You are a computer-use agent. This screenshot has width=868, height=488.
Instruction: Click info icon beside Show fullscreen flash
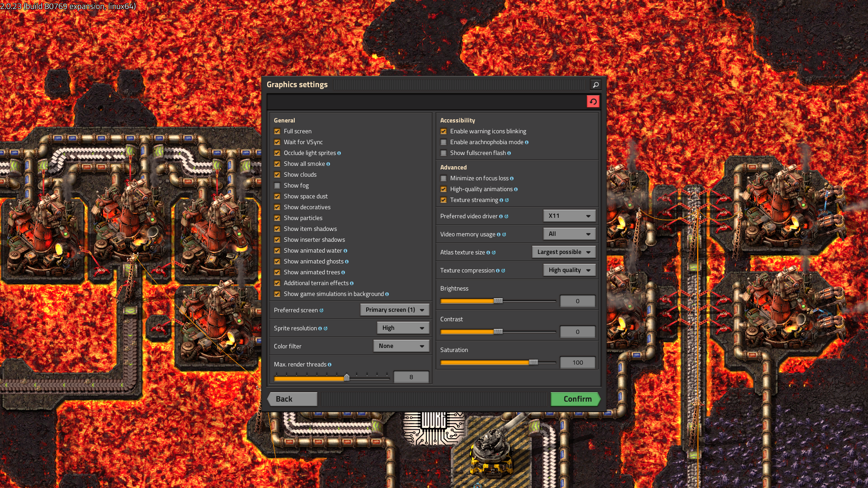pos(509,153)
